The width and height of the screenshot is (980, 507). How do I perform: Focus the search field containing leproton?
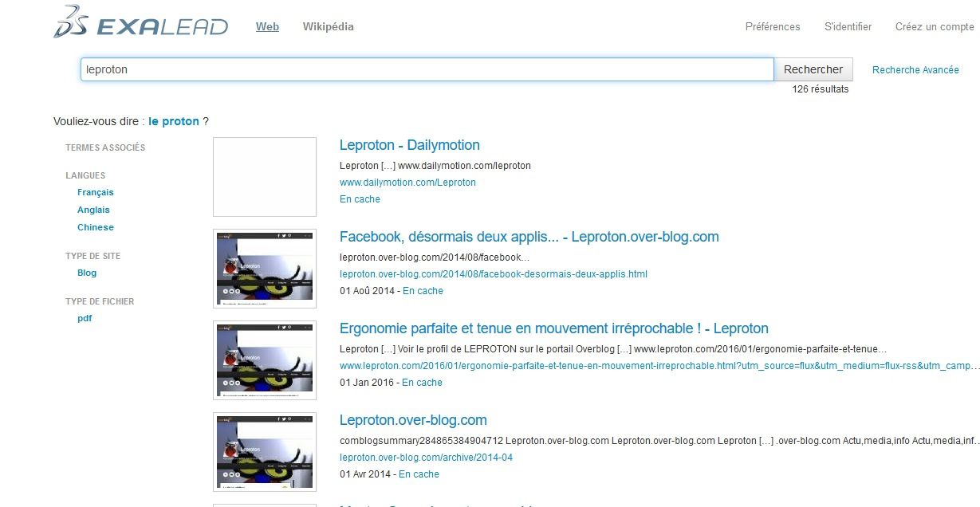click(427, 69)
